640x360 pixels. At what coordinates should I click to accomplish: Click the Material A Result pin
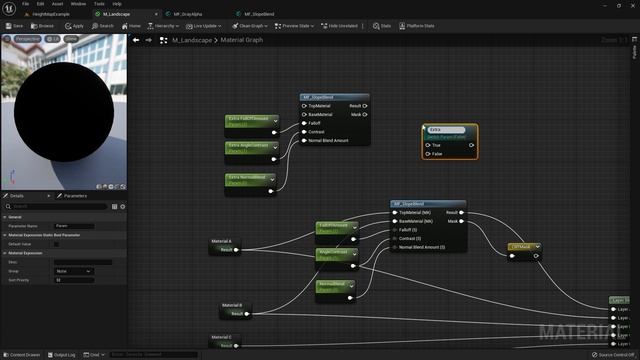[x=236, y=250]
